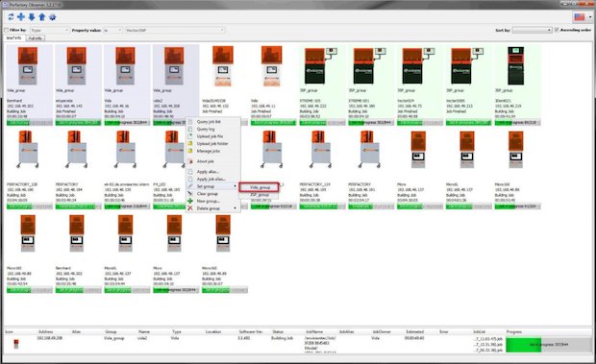Open the Property value machine type dropdown
This screenshot has height=364, width=596.
pos(174,30)
